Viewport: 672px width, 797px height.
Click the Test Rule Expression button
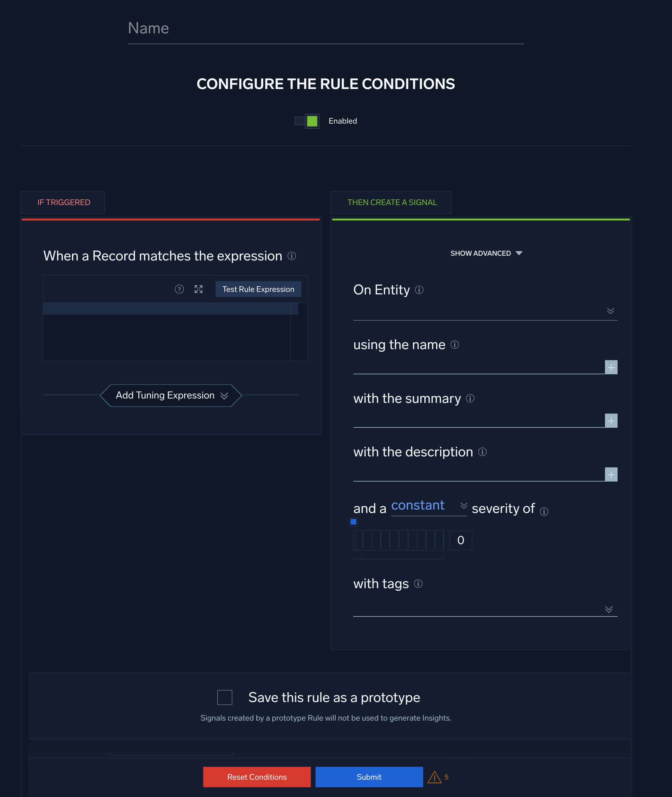258,289
